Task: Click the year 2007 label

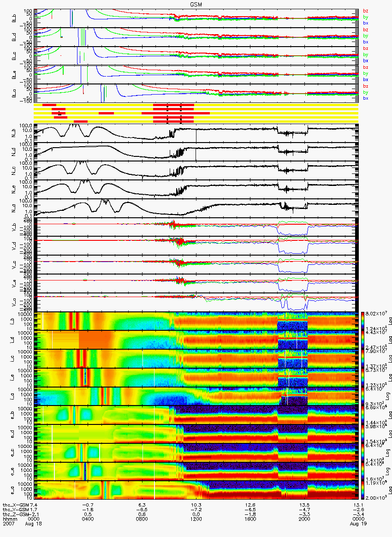Action: (x=8, y=524)
